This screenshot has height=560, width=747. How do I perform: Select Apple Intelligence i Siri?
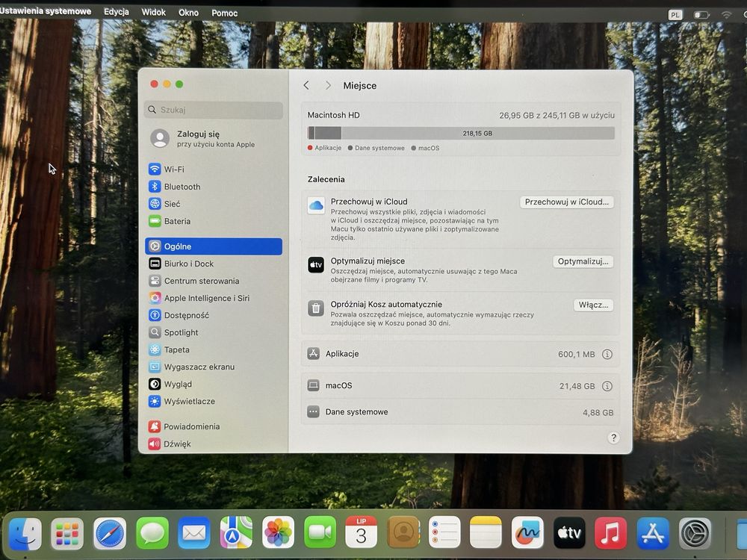[x=214, y=298]
